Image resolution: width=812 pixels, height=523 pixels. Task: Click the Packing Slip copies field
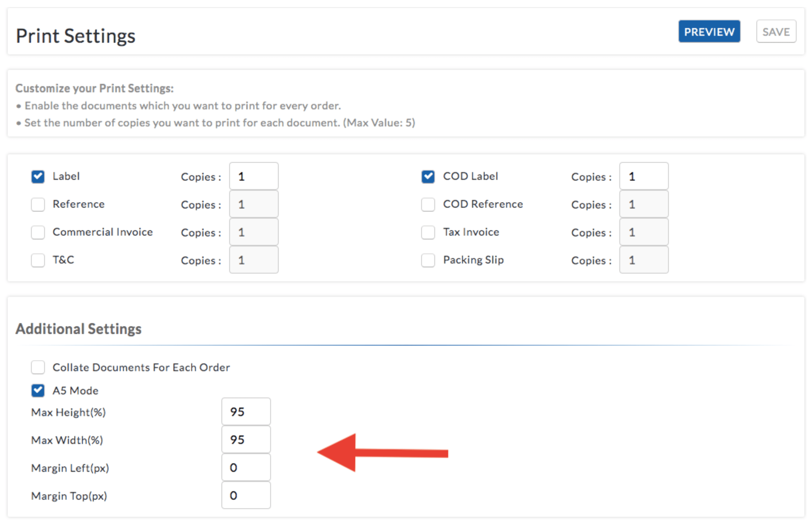click(x=644, y=260)
